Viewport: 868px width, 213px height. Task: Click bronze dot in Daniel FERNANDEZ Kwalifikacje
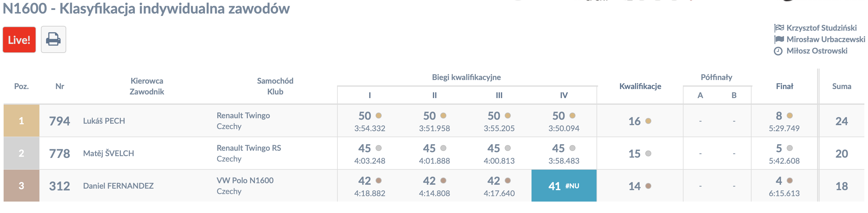(x=648, y=186)
